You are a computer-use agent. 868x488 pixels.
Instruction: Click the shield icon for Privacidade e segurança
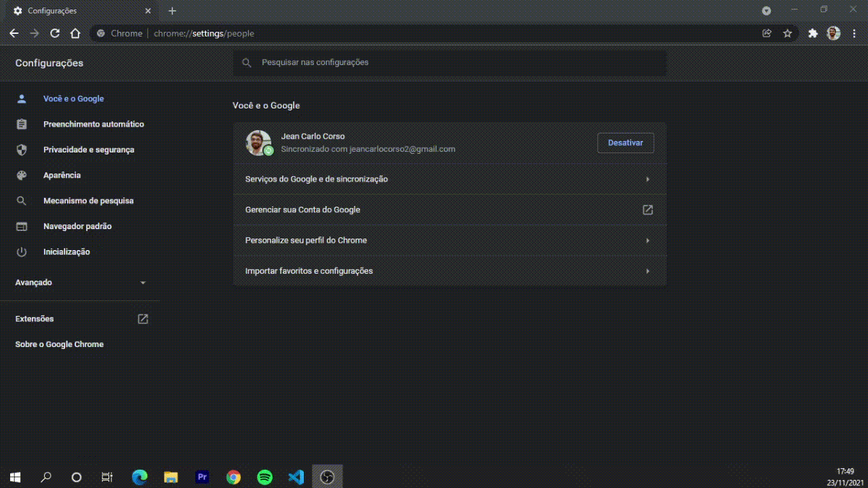22,150
